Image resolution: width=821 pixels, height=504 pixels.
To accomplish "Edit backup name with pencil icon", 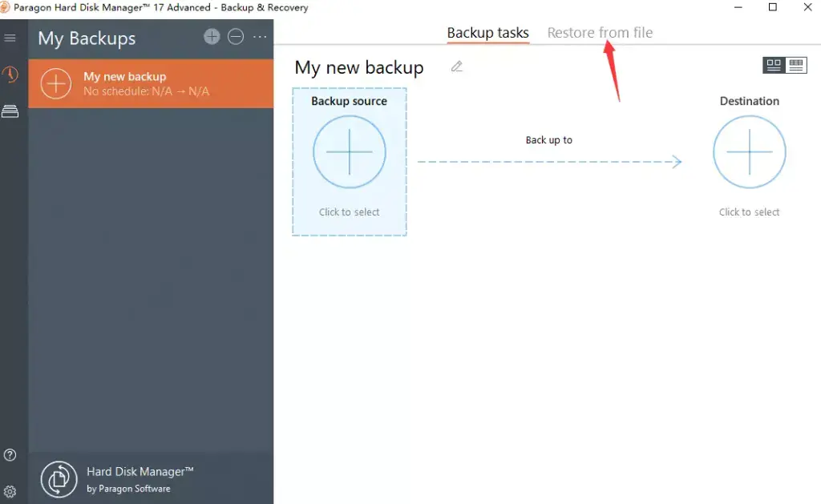I will click(x=456, y=67).
